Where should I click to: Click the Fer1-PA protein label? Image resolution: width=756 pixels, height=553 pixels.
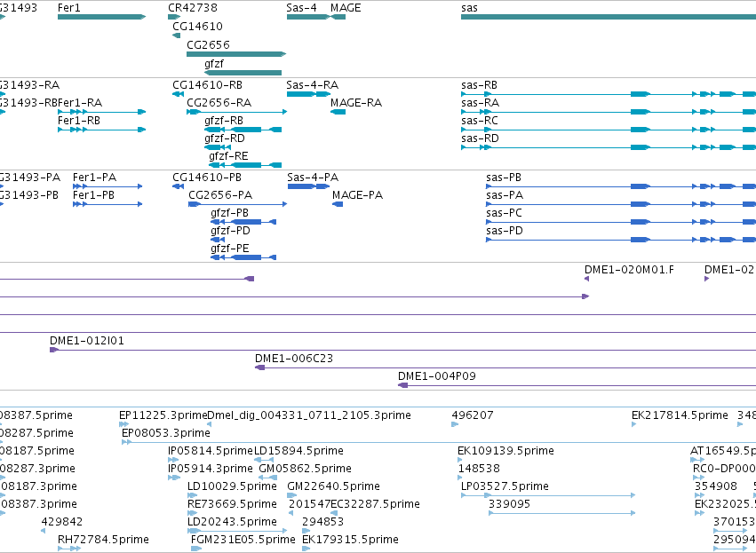tap(94, 178)
